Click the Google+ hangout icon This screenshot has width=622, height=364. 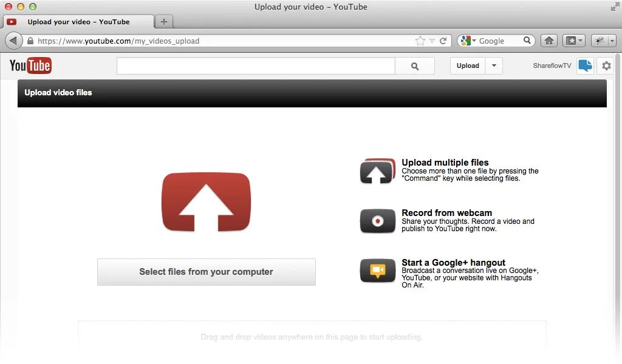(x=378, y=271)
